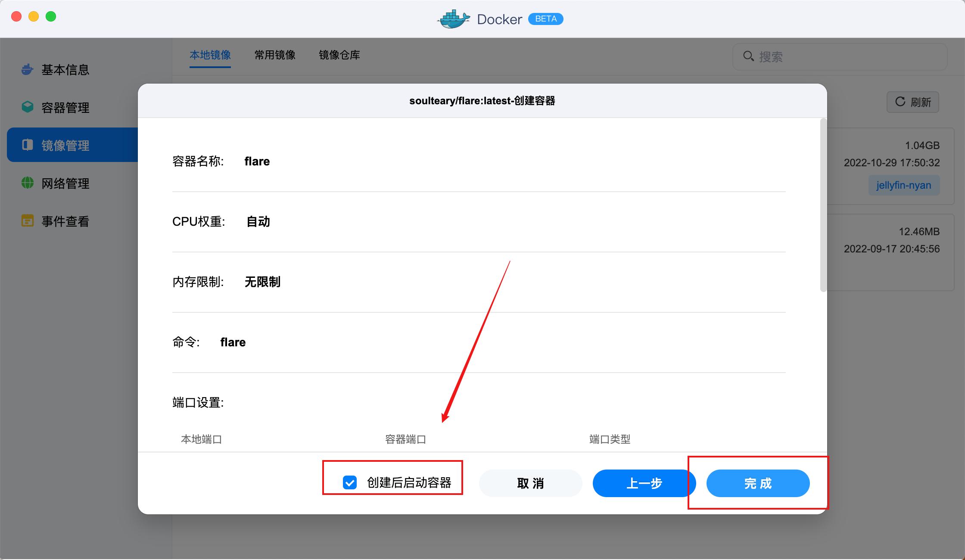Click the 镜像管理 book icon in sidebar

tap(27, 145)
